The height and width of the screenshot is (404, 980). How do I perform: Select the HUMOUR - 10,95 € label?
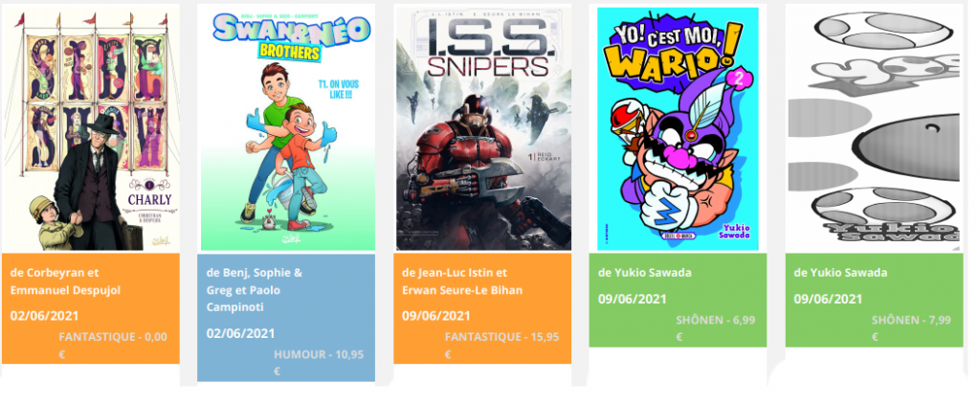(x=319, y=363)
